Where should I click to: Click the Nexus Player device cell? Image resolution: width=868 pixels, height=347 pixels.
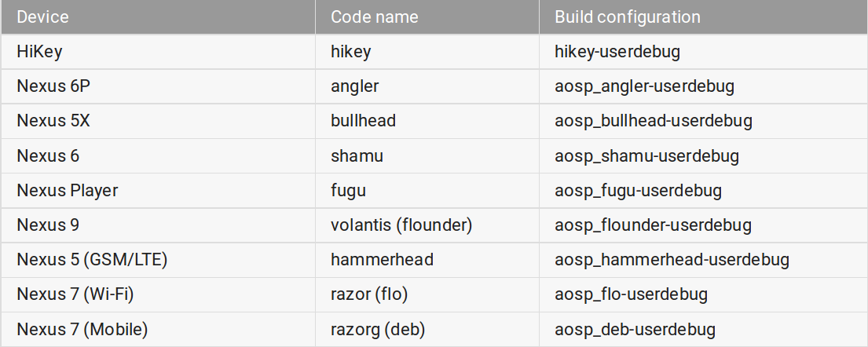[68, 190]
